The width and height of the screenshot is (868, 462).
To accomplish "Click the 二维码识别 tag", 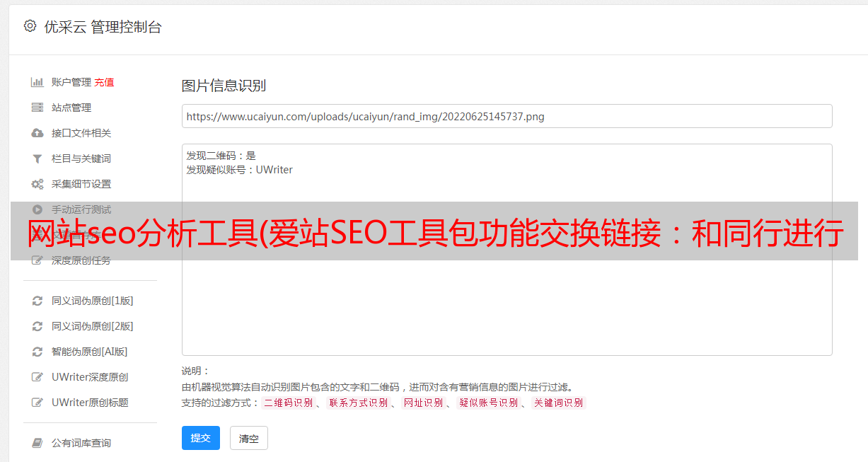I will click(x=288, y=403).
